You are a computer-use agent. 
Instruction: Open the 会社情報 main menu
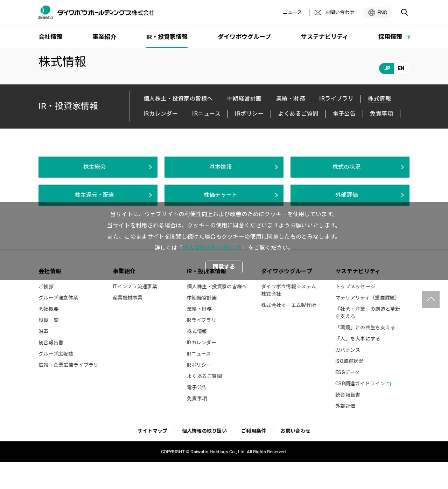coord(50,37)
